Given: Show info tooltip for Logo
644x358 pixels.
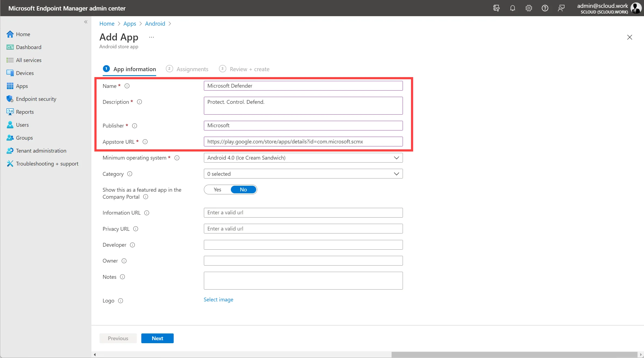Looking at the screenshot, I should pyautogui.click(x=121, y=301).
